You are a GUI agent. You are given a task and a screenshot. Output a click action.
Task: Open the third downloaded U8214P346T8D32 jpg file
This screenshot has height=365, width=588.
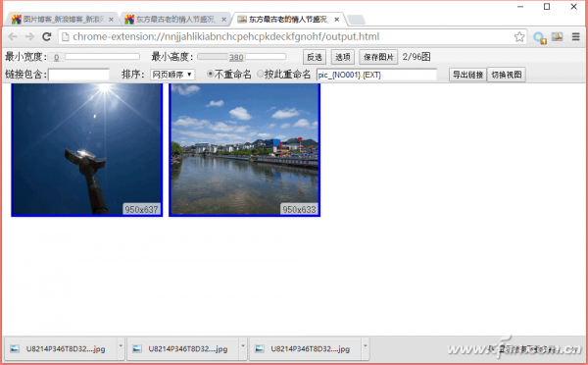point(305,349)
